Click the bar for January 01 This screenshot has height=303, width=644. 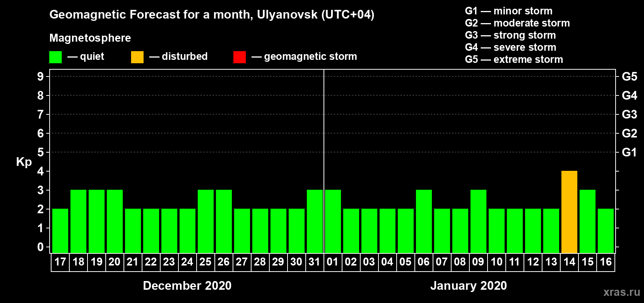coord(333,222)
